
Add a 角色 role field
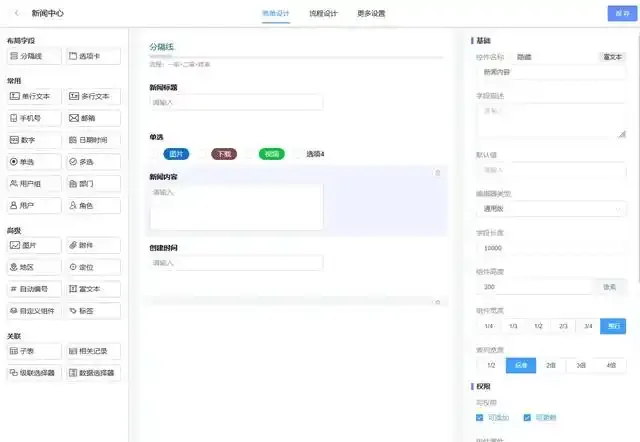[93, 205]
